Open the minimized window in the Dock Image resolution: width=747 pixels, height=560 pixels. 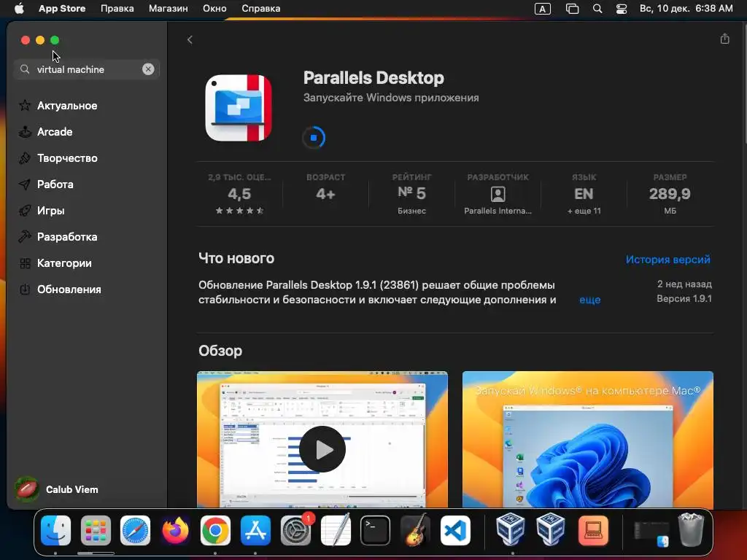tap(651, 532)
